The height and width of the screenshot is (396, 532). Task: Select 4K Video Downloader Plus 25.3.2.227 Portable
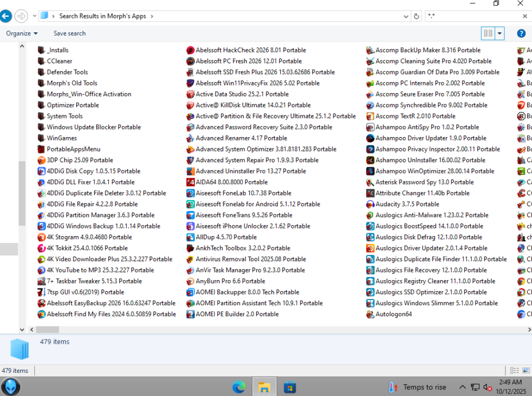click(105, 259)
